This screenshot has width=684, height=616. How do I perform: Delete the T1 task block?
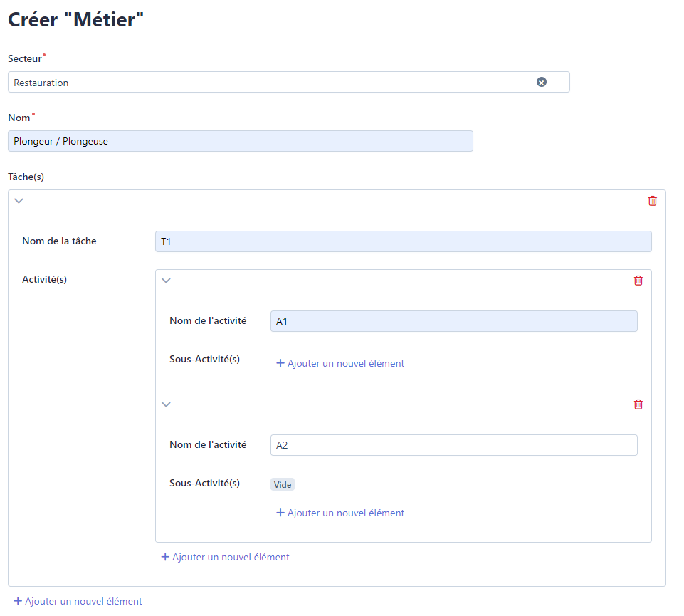[x=652, y=201]
